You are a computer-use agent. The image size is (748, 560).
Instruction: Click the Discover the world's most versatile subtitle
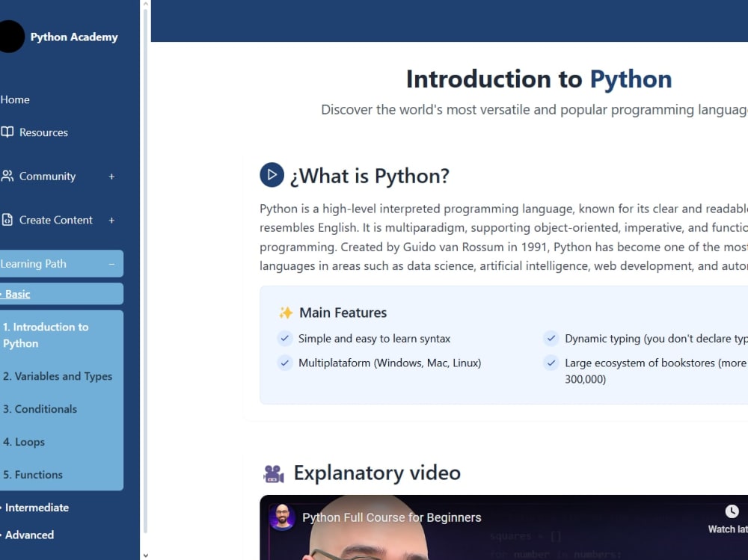point(534,110)
